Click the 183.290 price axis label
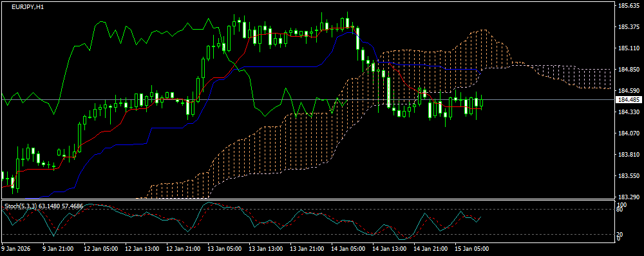This screenshot has width=644, height=256. point(629,197)
